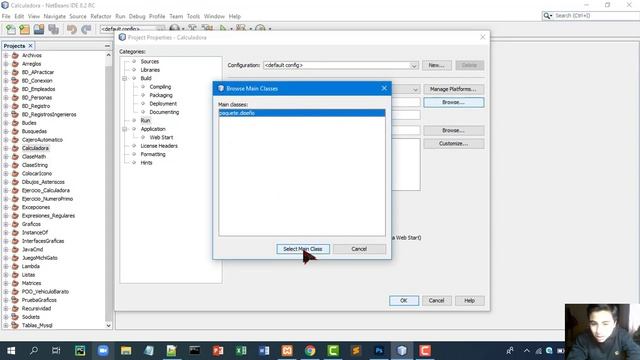Screen dimensions: 640x360
Task: Close the Browse Main Classes dialog
Action: tap(384, 88)
